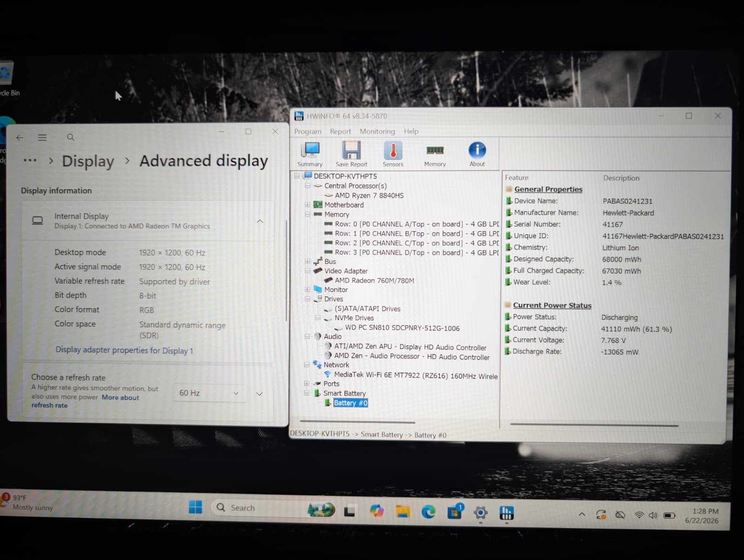Select ATI/AMD Zen APU audio controller
744x560 pixels.
pyautogui.click(x=410, y=347)
